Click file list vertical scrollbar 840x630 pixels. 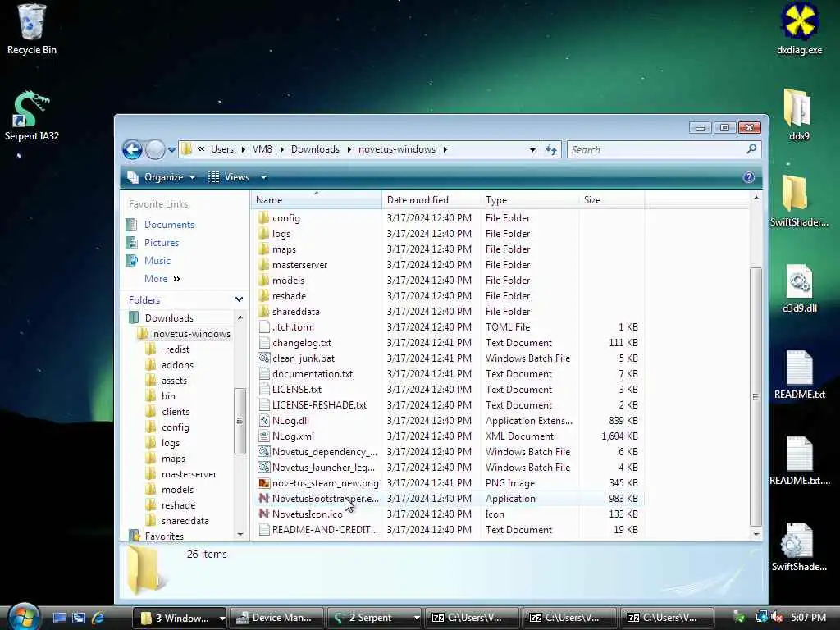[x=756, y=396]
